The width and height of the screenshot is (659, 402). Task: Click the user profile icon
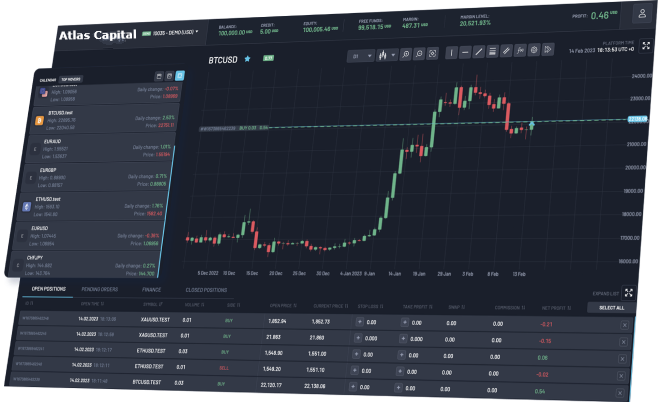click(x=640, y=13)
